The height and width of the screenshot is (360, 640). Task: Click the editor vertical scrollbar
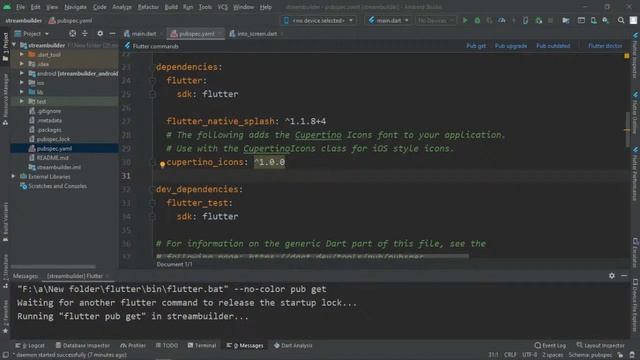627,129
